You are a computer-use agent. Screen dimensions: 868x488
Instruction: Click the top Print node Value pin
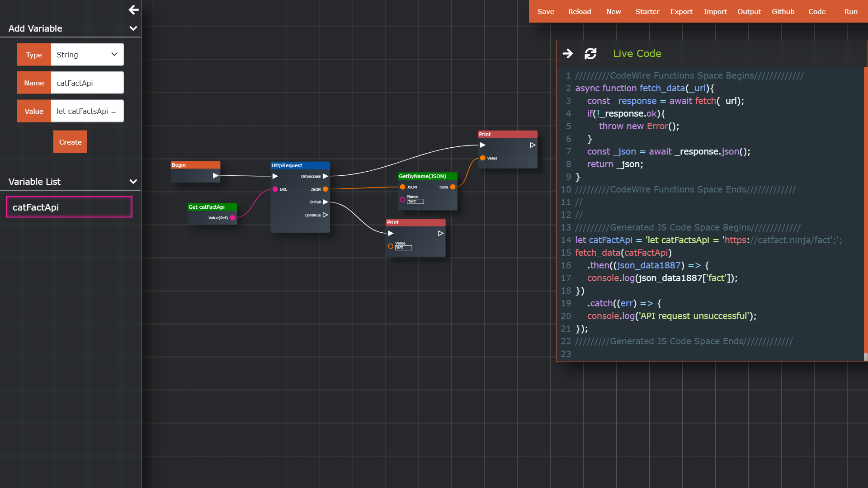point(483,158)
